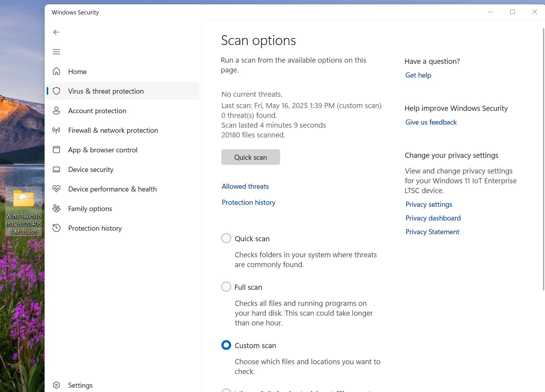Click 'Scan lasted 4 minutes 9 seconds' text
Image resolution: width=545 pixels, height=392 pixels.
(273, 125)
